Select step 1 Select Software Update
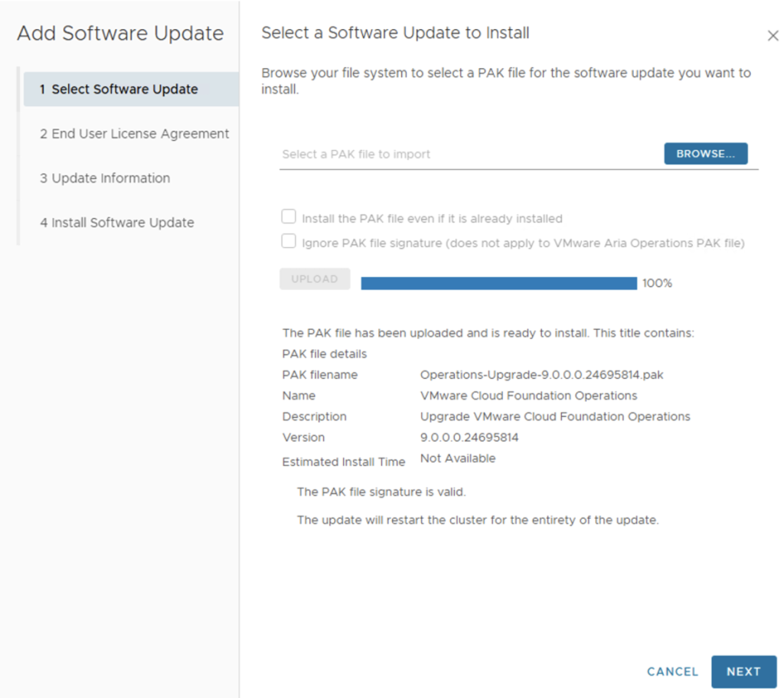Screen dimensions: 784x698 131,89
